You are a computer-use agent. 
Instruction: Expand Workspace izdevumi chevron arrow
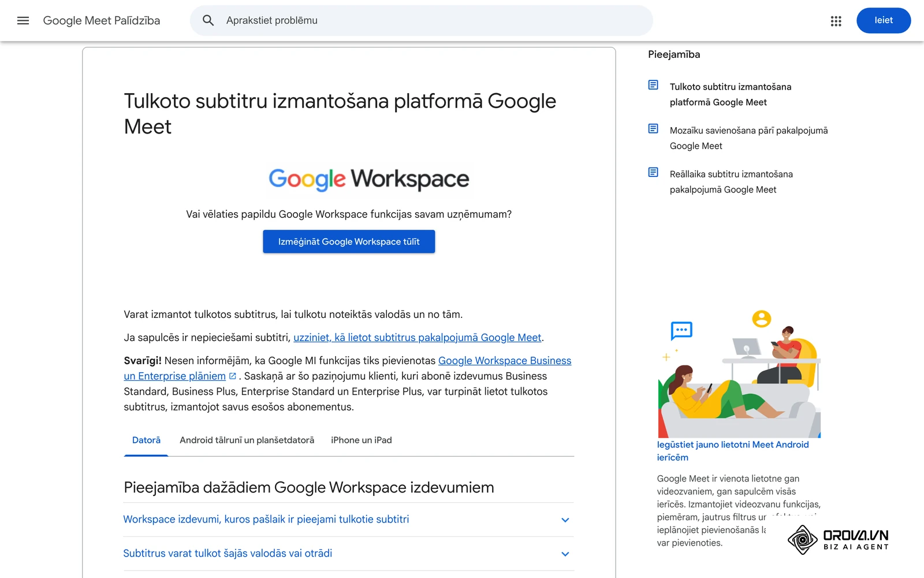(565, 520)
